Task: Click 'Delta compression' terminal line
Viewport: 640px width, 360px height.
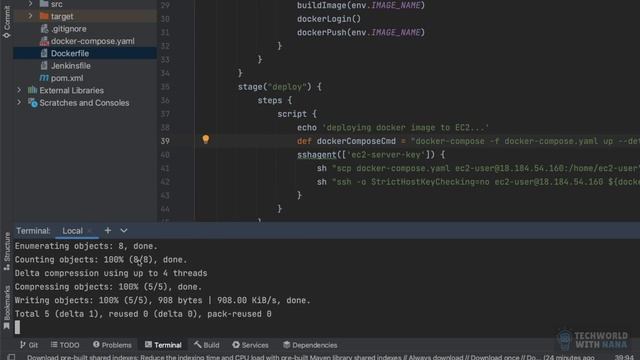Action: pos(111,273)
